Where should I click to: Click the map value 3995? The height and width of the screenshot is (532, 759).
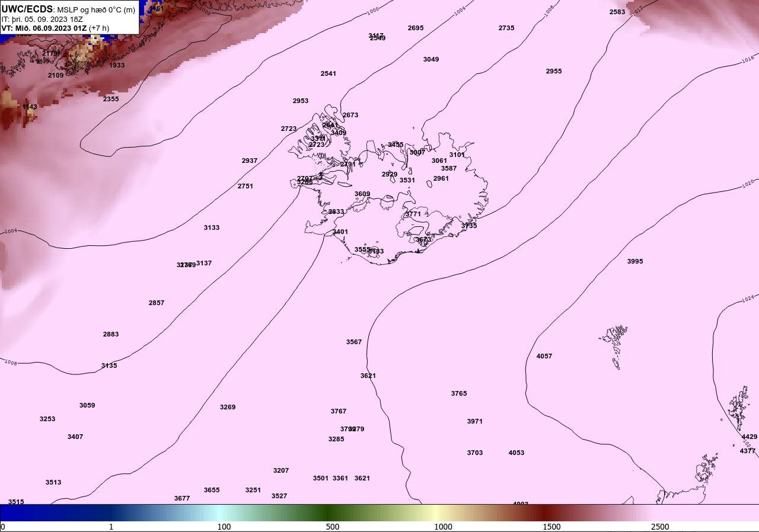[635, 261]
